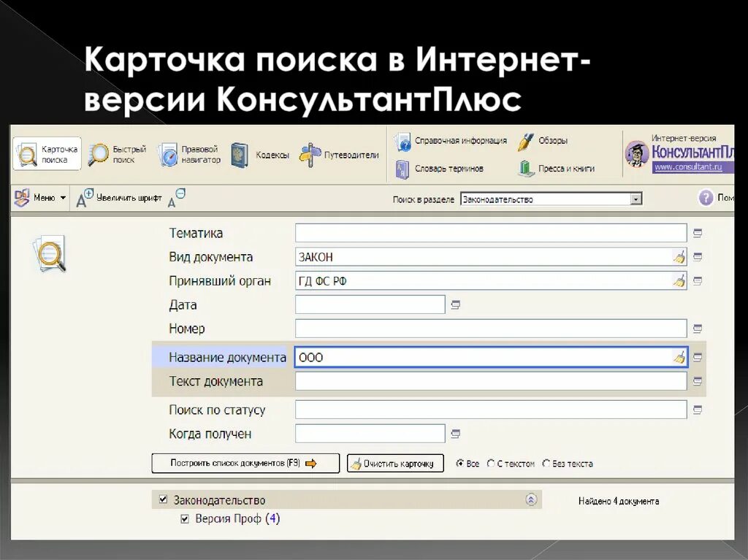748x560 pixels.
Task: Open list icon beside Тематика field
Action: [698, 233]
